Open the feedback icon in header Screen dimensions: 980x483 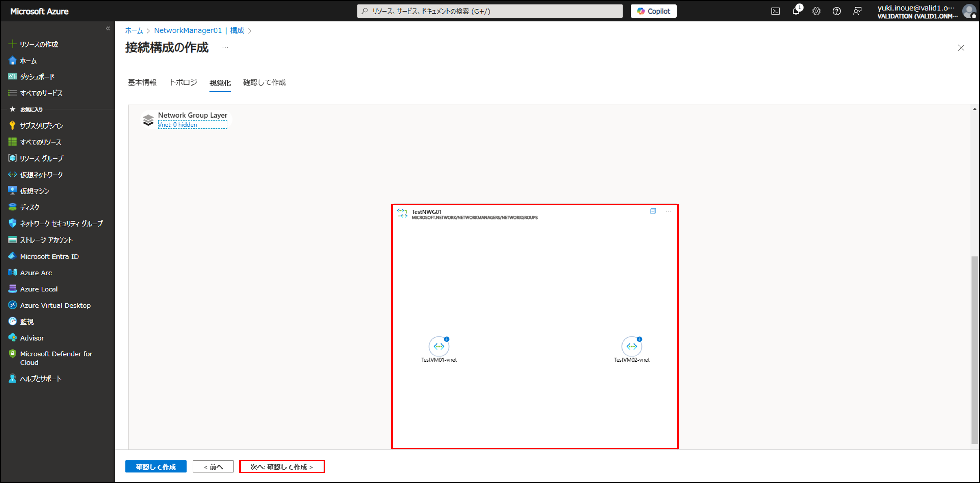(x=857, y=11)
